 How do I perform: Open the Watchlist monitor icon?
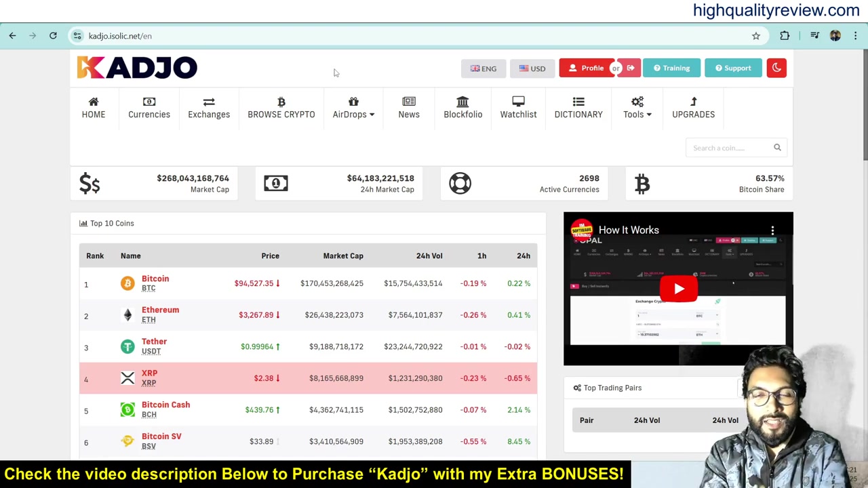click(x=518, y=102)
